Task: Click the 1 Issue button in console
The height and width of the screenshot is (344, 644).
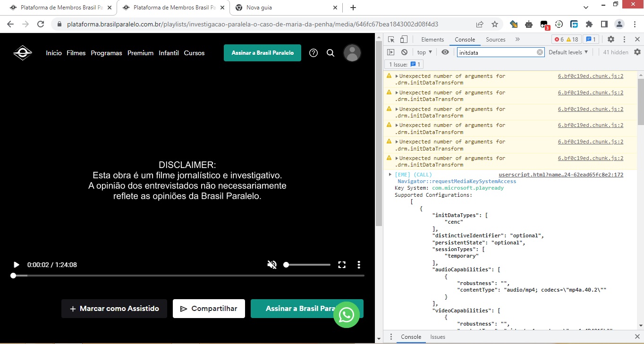Action: [405, 64]
